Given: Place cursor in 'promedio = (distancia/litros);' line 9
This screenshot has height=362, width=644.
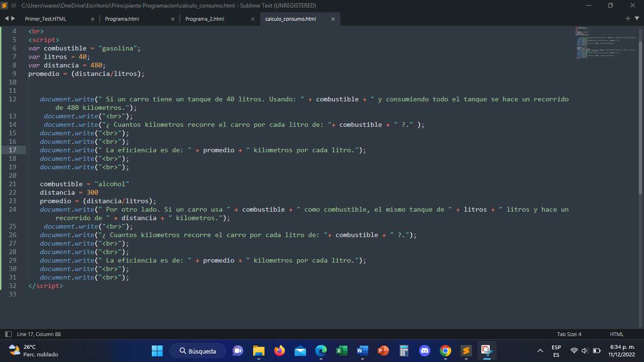Looking at the screenshot, I should click(x=86, y=74).
